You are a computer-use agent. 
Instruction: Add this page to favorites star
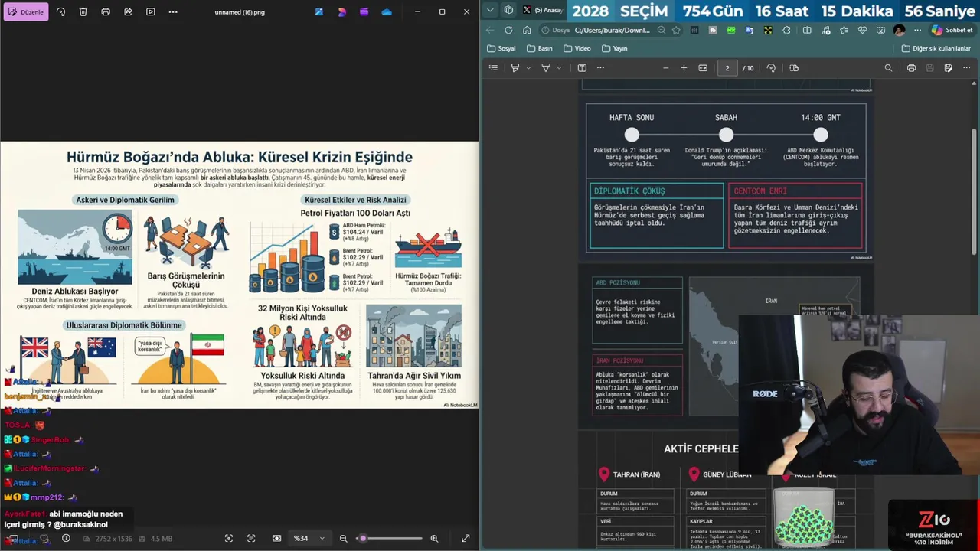[676, 31]
